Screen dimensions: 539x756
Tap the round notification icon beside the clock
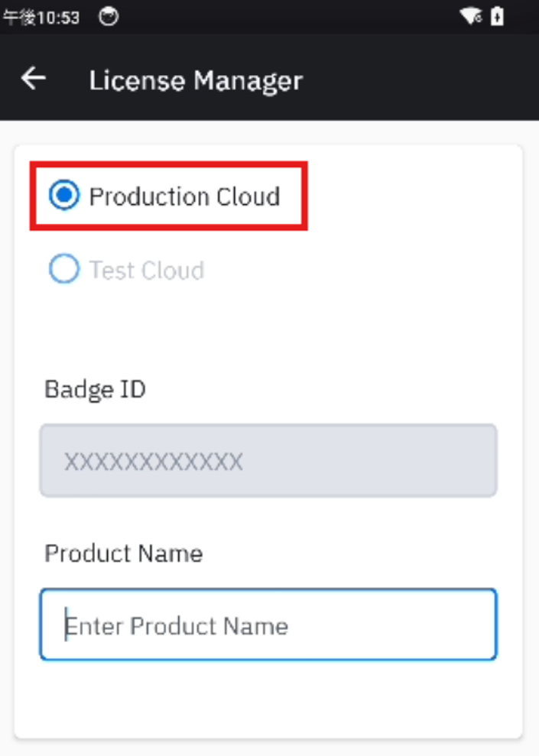click(109, 17)
